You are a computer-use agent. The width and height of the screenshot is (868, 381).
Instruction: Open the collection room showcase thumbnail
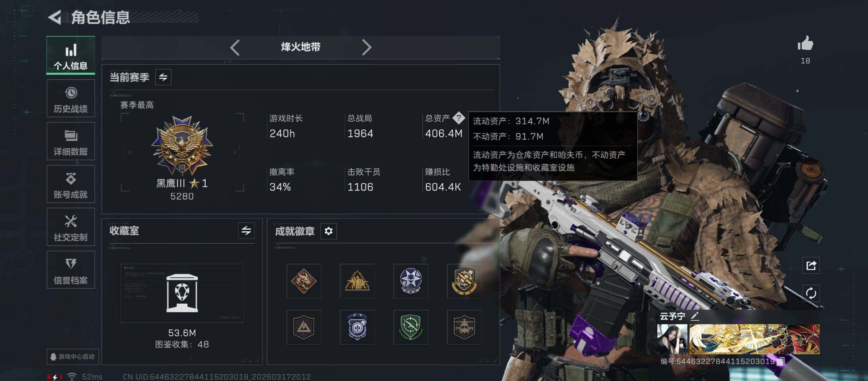pos(182,293)
